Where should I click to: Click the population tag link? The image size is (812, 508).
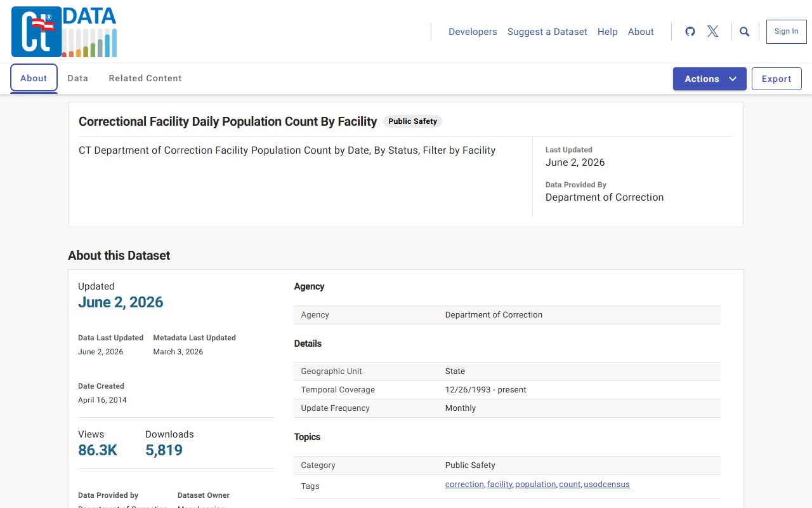pos(535,485)
